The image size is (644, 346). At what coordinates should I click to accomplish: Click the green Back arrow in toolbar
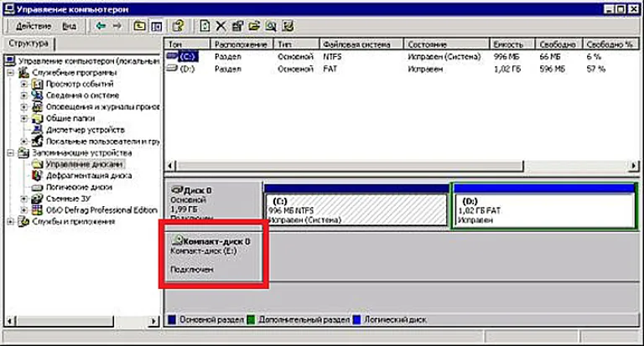click(101, 26)
